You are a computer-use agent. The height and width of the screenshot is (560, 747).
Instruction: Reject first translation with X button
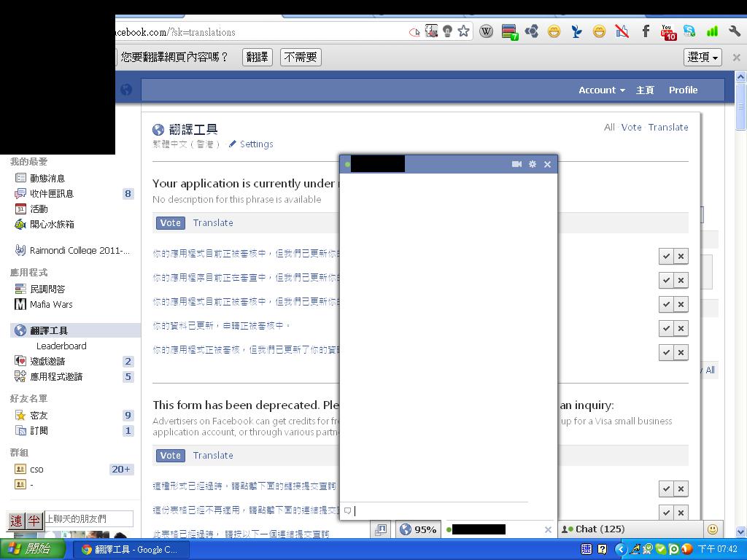click(x=681, y=256)
